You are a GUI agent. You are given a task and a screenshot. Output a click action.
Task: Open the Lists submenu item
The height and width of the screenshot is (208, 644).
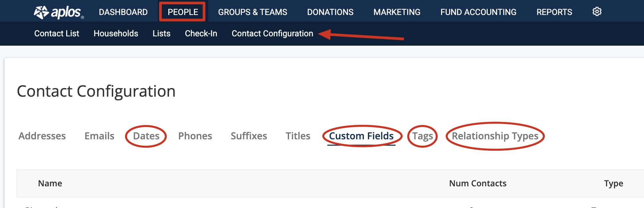(x=161, y=33)
